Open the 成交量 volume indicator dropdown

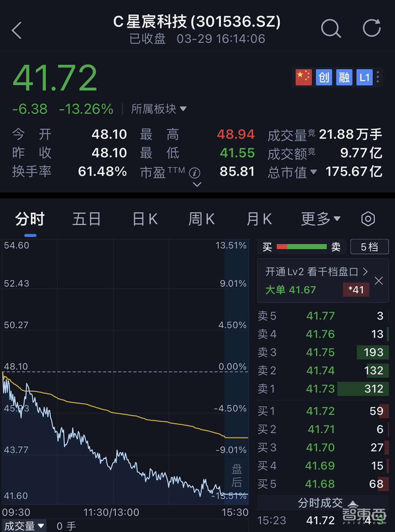click(24, 526)
